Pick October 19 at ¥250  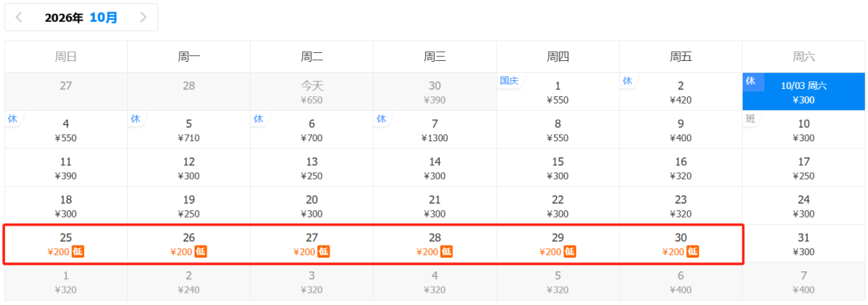tap(189, 206)
